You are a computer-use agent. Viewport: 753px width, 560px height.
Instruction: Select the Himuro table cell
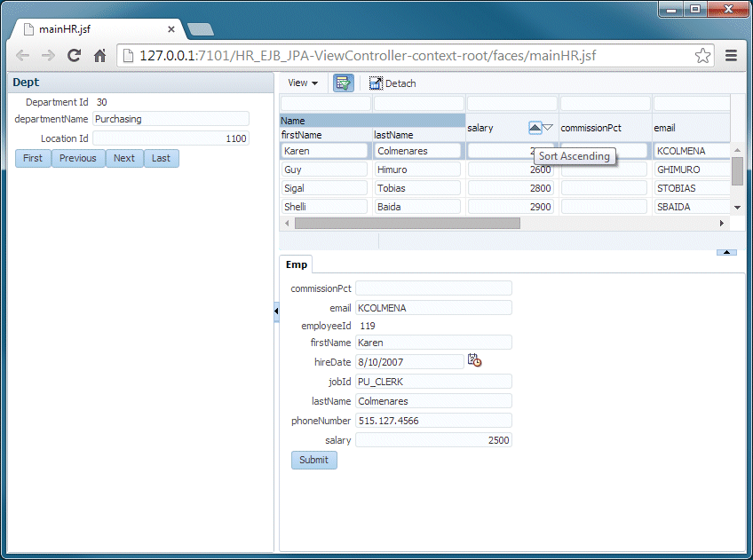click(418, 170)
